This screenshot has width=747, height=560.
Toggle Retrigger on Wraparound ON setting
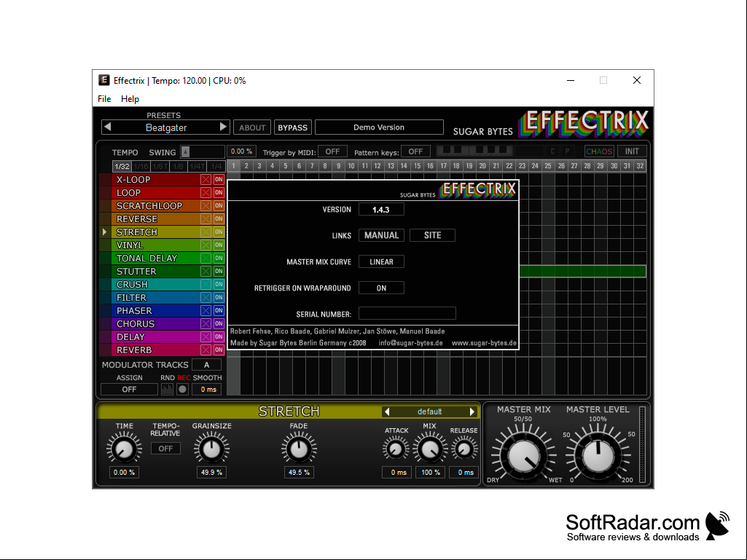[x=382, y=288]
